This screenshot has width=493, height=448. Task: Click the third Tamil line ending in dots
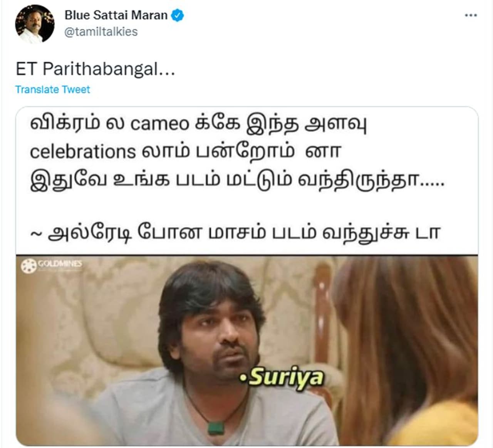coord(237,180)
